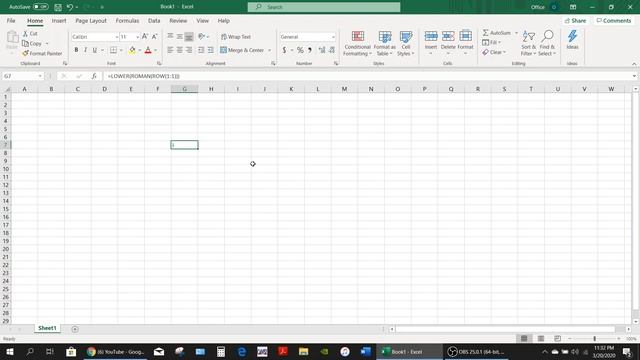The height and width of the screenshot is (360, 640).
Task: Click the Insert cells icon
Action: 431,36
